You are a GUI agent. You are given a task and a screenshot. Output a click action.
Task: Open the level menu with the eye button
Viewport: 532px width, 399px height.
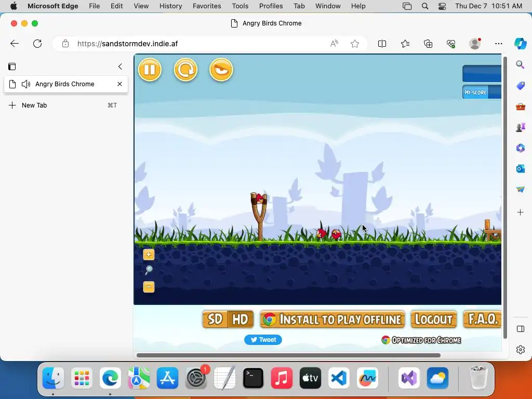click(221, 70)
